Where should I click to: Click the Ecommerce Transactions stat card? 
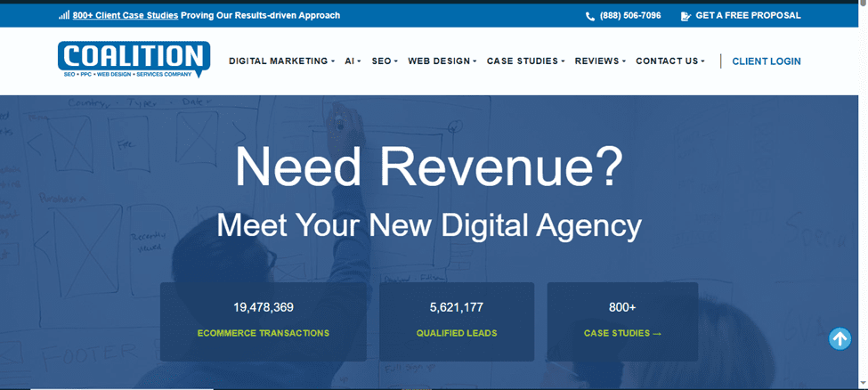pos(264,321)
